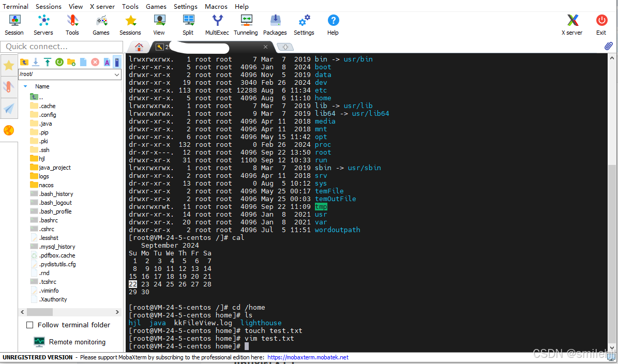
Task: Refresh the SFTP folder with green icon
Action: tap(59, 62)
